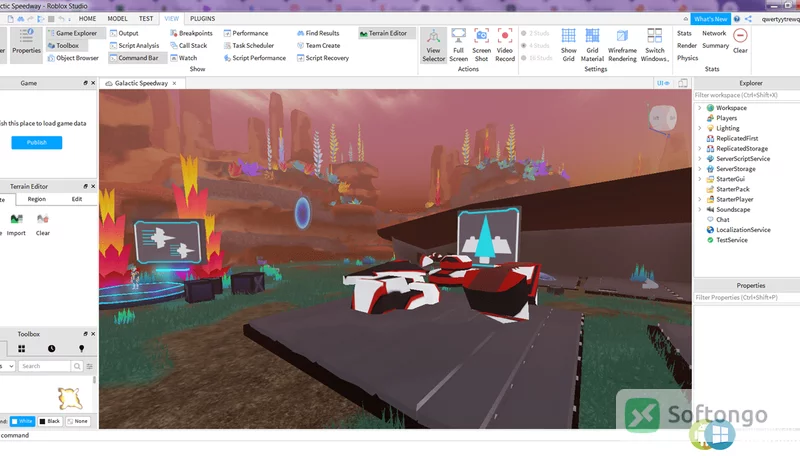The width and height of the screenshot is (800, 456).
Task: Select the terrain Clear tool
Action: [43, 224]
